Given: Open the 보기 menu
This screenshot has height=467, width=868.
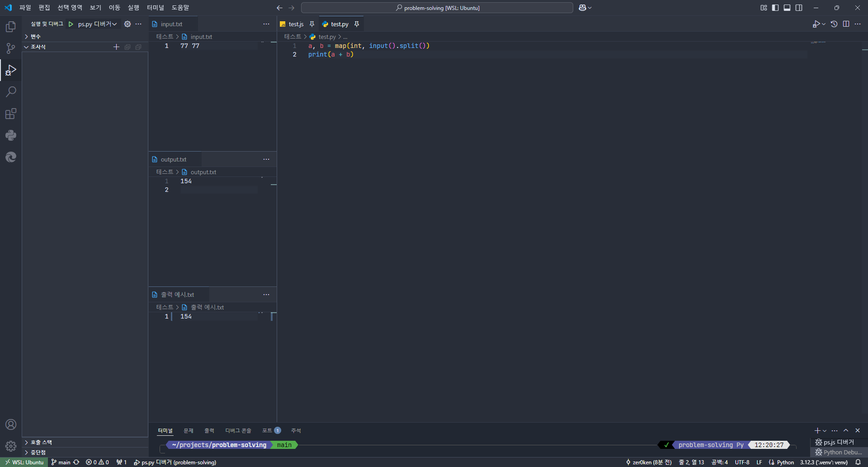Looking at the screenshot, I should coord(95,8).
